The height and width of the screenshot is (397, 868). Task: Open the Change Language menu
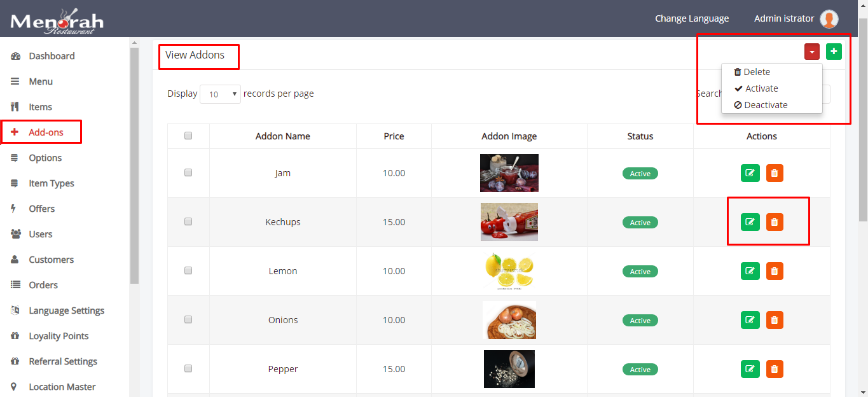(x=692, y=18)
